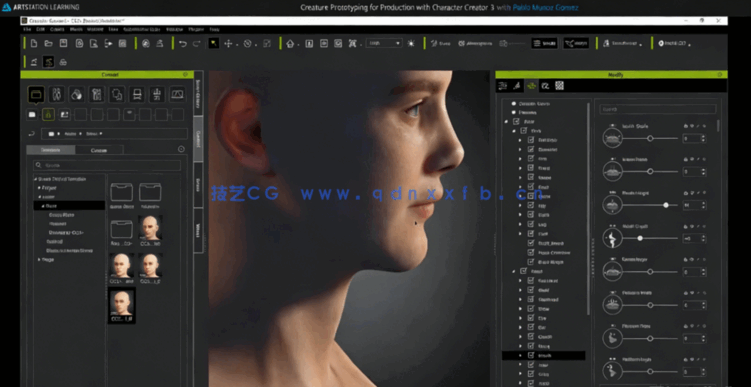
Task: Expand the Cheek morph category arrow
Action: pyautogui.click(x=521, y=337)
